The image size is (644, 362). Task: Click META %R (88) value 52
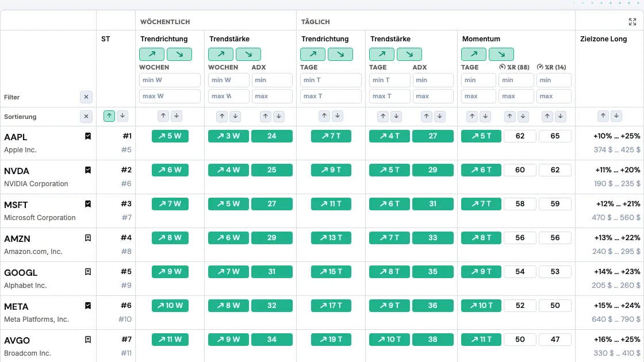point(520,305)
